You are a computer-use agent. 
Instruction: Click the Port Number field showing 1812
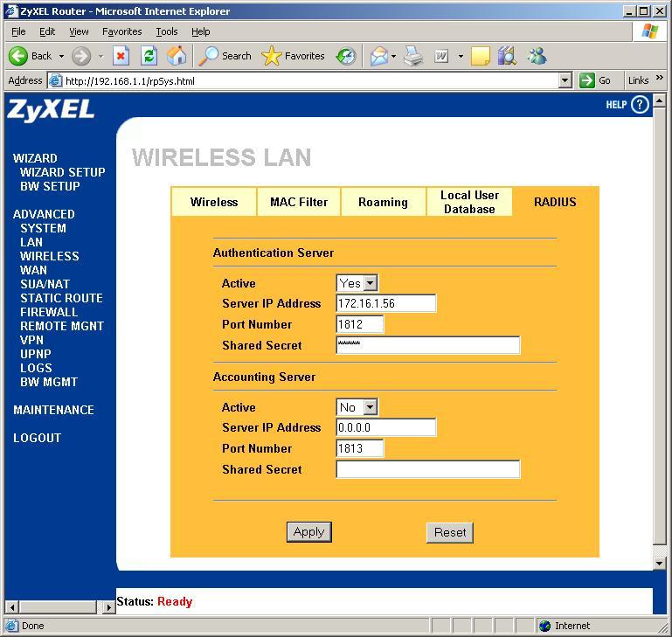click(x=360, y=324)
